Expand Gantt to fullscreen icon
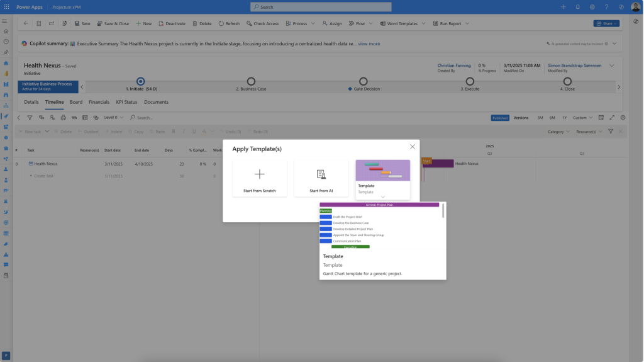This screenshot has height=362, width=644. (612, 118)
